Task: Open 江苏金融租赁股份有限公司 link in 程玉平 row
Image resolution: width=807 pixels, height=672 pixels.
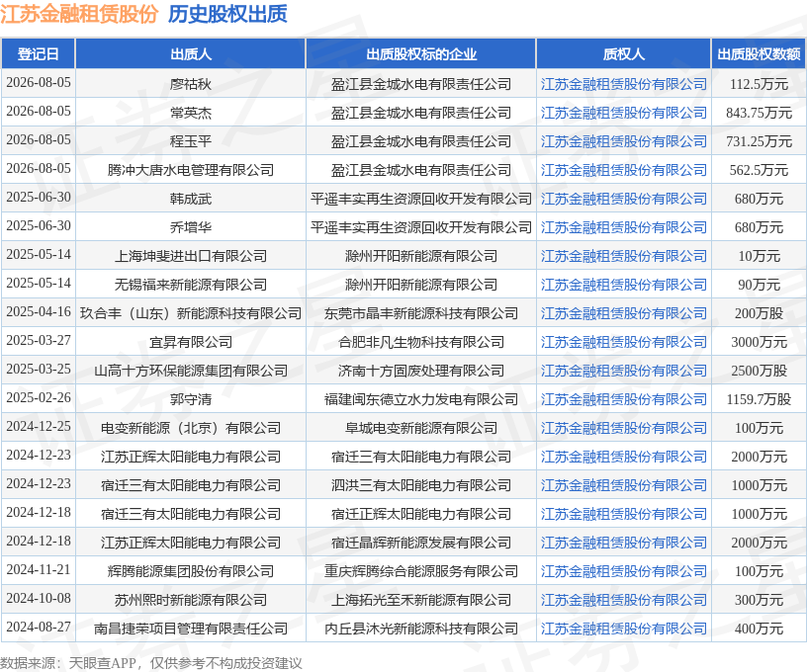Action: 624,141
